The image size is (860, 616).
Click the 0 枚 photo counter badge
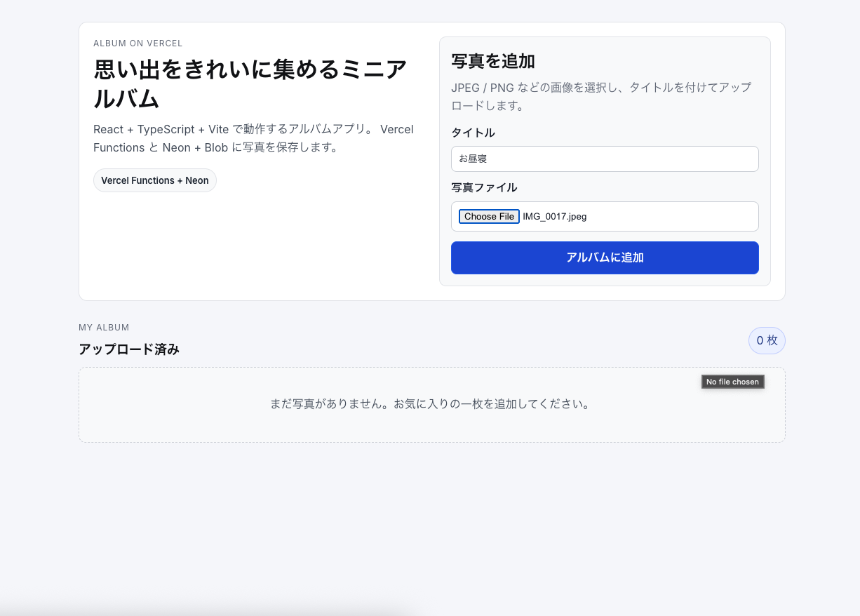(767, 340)
